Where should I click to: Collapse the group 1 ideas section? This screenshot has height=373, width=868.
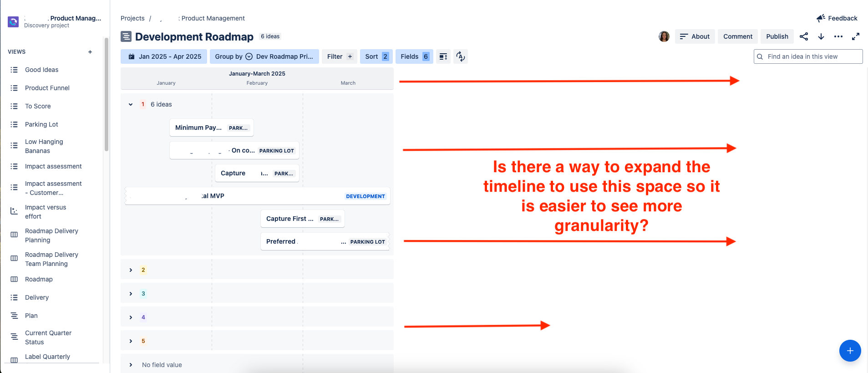click(131, 104)
